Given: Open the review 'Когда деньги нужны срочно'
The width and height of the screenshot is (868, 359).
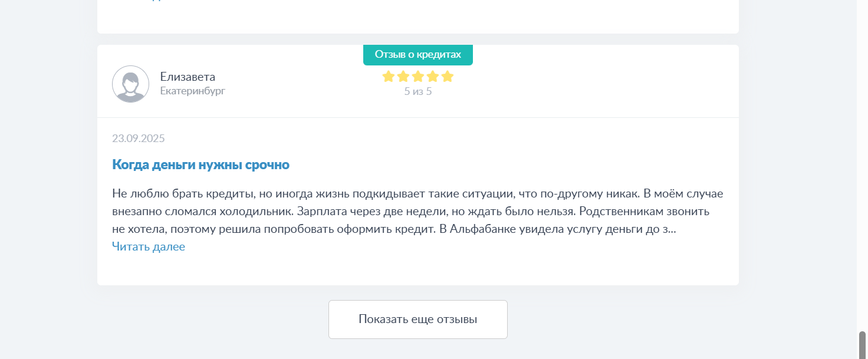Looking at the screenshot, I should click(x=200, y=164).
